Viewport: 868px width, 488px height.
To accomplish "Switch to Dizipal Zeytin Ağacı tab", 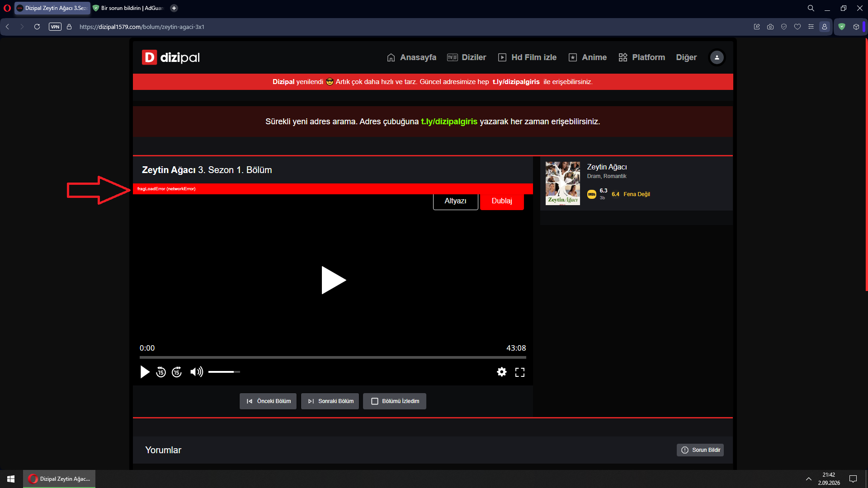I will coord(52,8).
